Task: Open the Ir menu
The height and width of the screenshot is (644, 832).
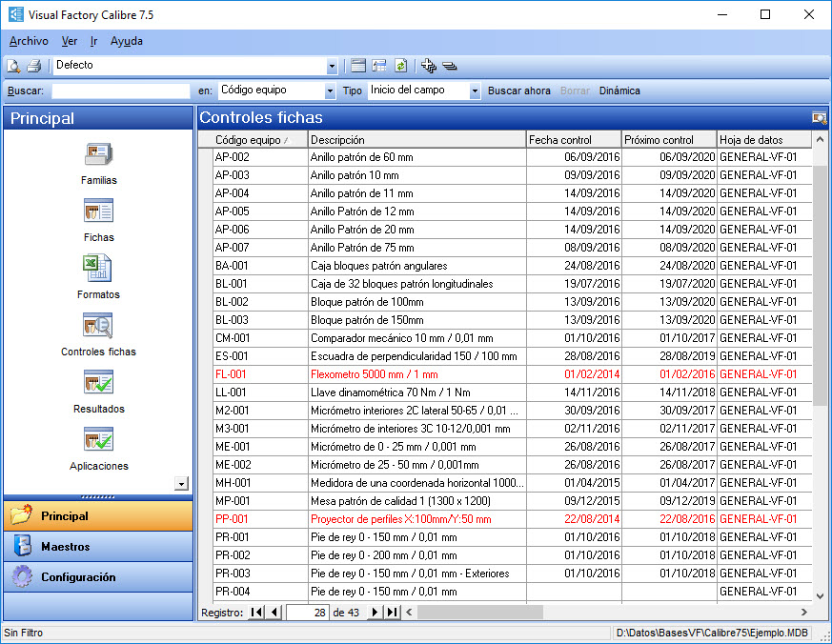Action: tap(93, 41)
